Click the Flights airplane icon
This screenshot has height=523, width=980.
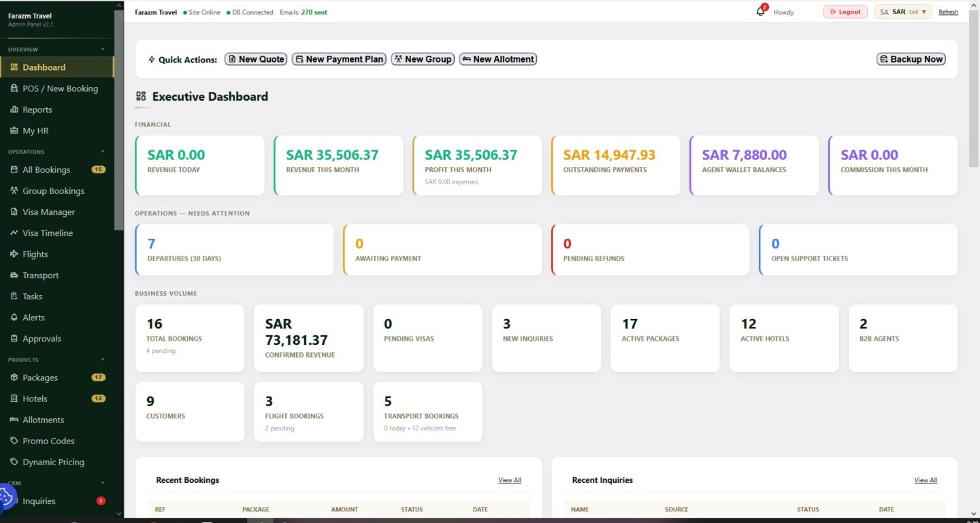(x=14, y=254)
